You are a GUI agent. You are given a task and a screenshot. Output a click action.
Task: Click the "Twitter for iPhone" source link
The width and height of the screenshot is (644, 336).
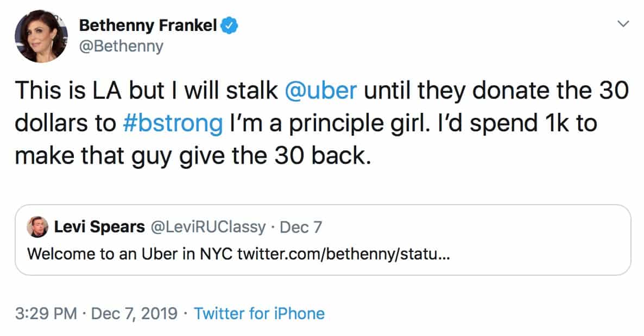point(259,313)
